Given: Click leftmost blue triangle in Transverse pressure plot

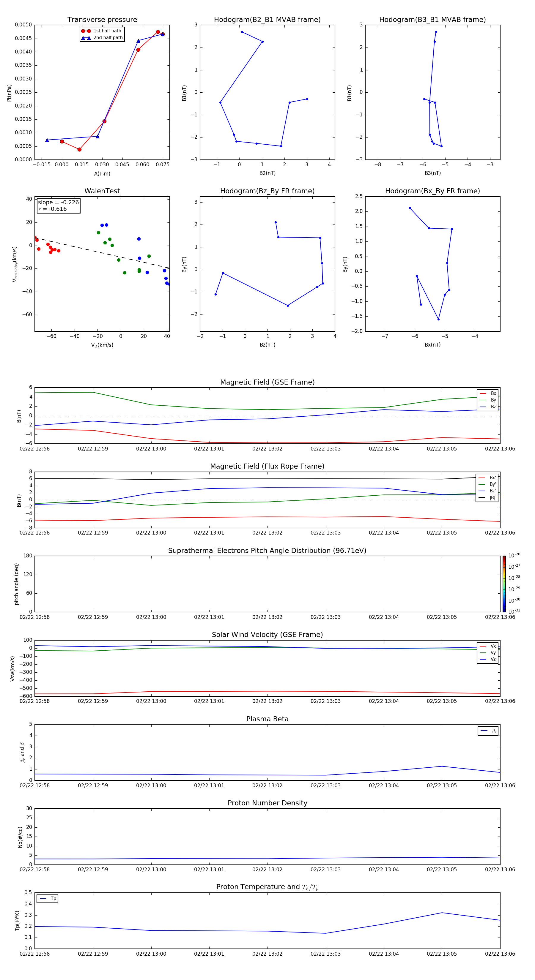Looking at the screenshot, I should point(47,140).
